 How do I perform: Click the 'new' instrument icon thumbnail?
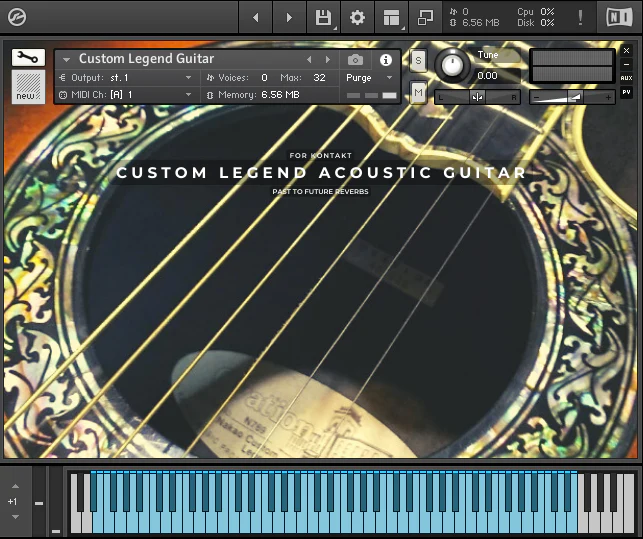coord(28,87)
